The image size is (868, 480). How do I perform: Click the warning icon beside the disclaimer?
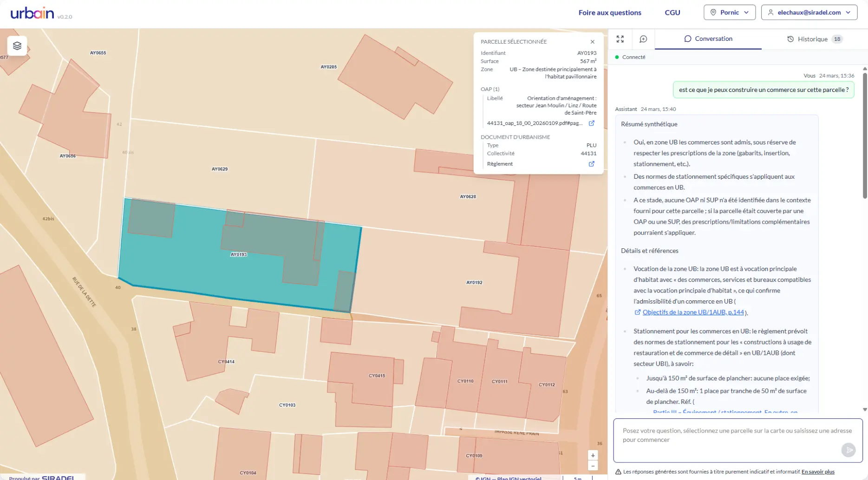click(x=618, y=472)
